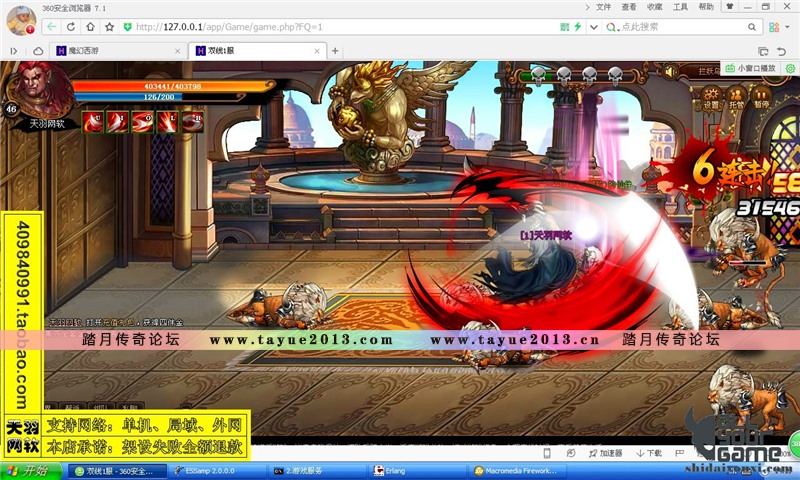Expand the address bar dropdown arrow
Screen dimensions: 800x480
pos(594,27)
